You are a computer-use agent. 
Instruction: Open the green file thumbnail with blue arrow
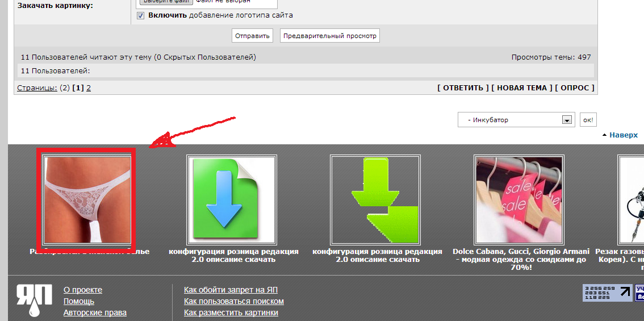tap(232, 199)
